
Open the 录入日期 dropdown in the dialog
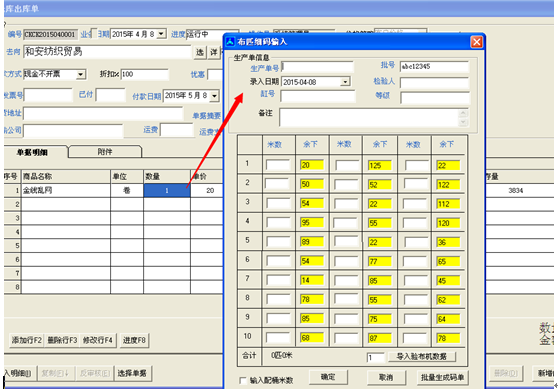(345, 82)
